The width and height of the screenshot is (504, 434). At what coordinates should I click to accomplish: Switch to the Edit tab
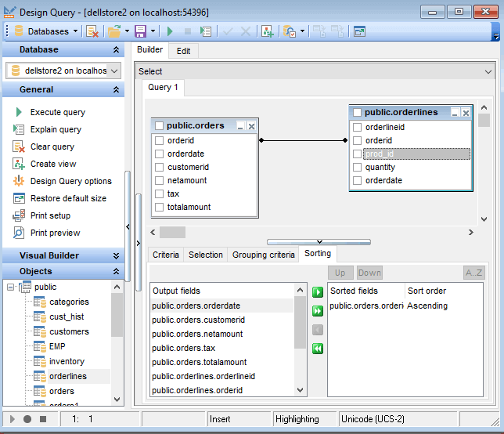pos(183,51)
